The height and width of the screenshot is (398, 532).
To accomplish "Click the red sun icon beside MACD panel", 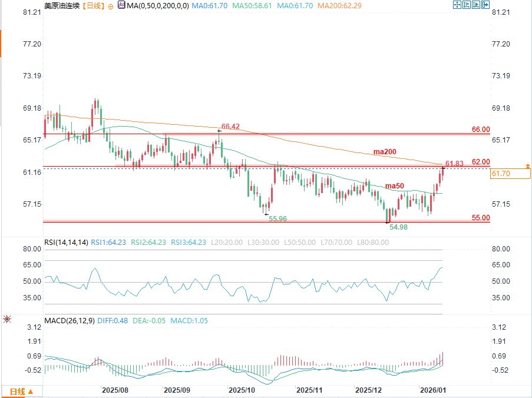I will tap(7, 319).
